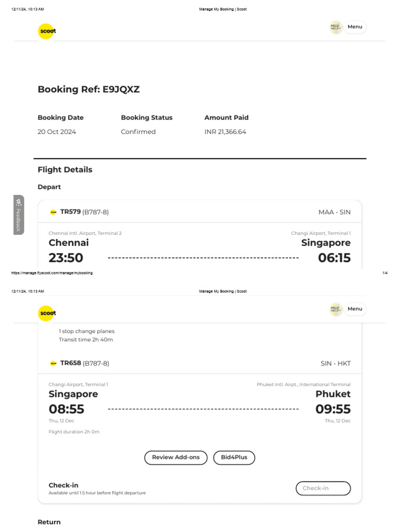Click the Check-in button

(323, 488)
